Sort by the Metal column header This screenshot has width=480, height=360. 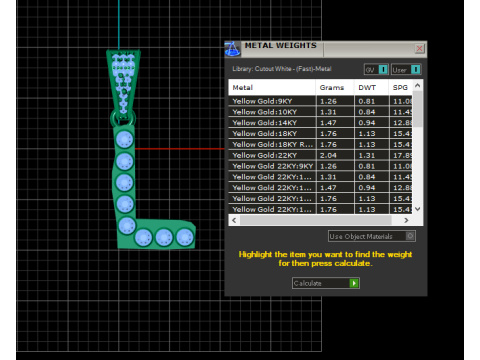(x=272, y=87)
